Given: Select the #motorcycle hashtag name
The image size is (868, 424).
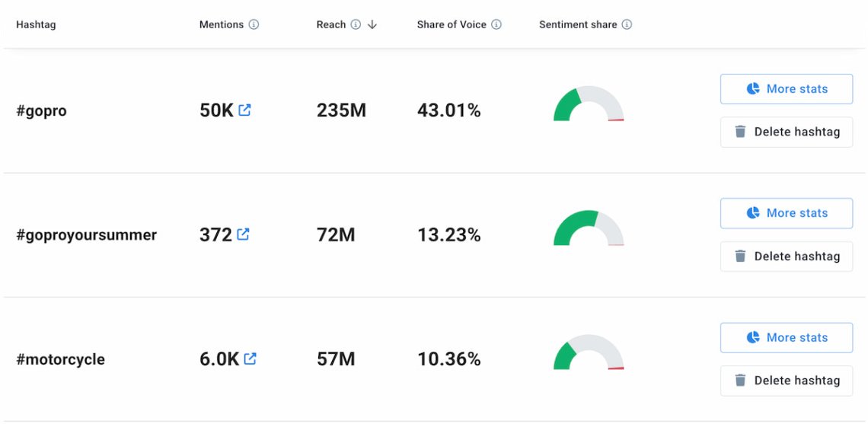Looking at the screenshot, I should 60,360.
